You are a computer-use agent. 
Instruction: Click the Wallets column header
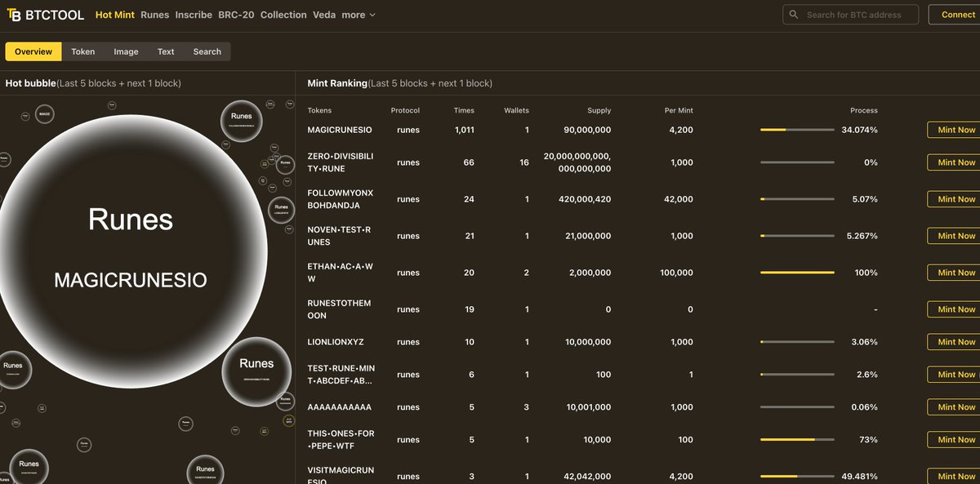pyautogui.click(x=516, y=110)
